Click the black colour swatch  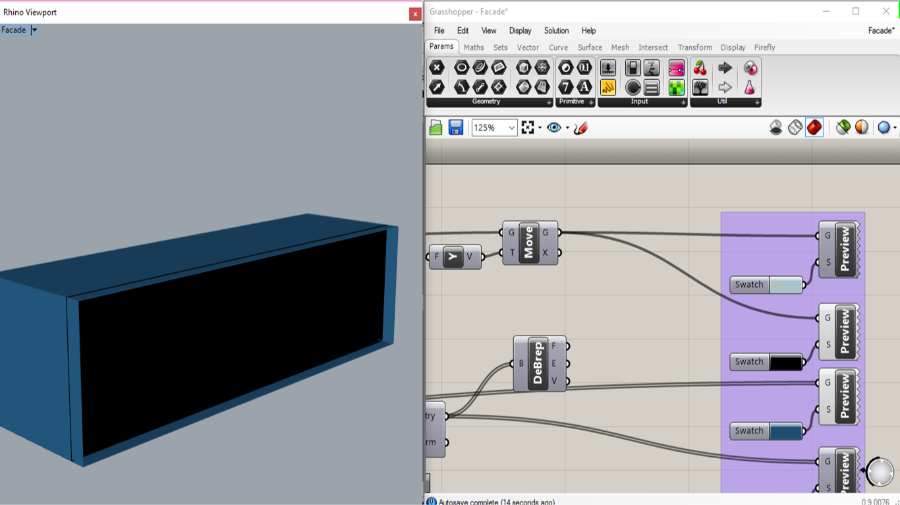tap(786, 362)
